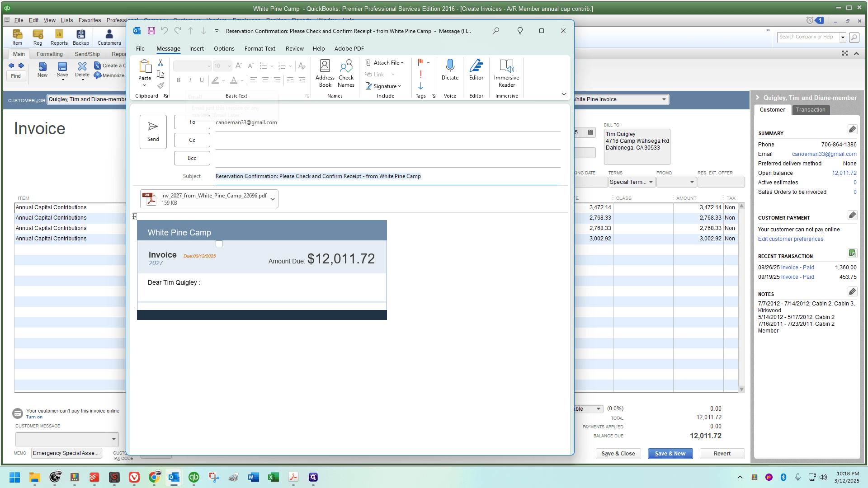Switch to the Format Text tab
Image resolution: width=868 pixels, height=488 pixels.
tap(260, 49)
